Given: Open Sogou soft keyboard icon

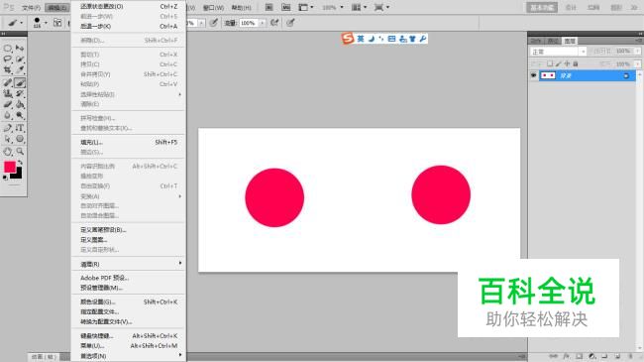Looking at the screenshot, I should coord(391,39).
